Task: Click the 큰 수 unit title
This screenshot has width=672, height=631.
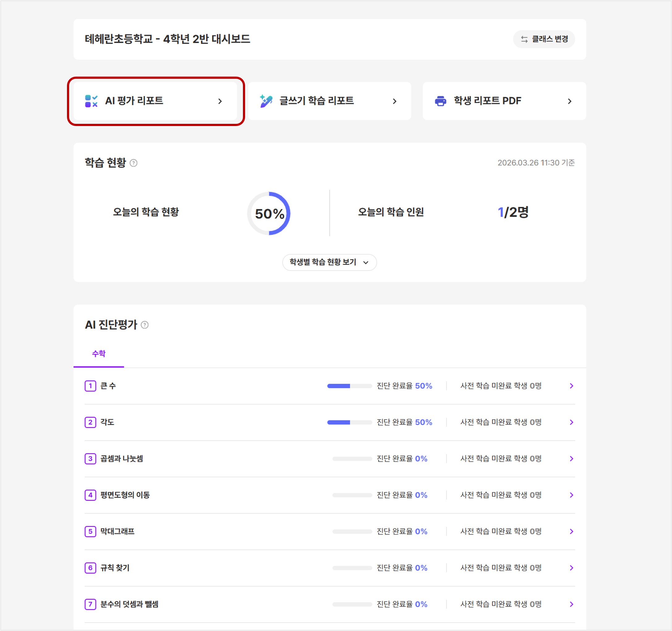Action: pos(108,386)
